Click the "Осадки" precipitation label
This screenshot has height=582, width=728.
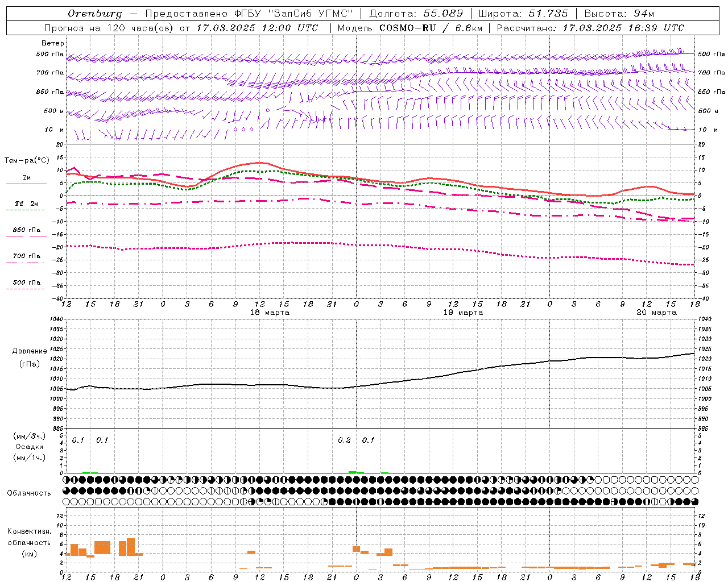click(29, 447)
